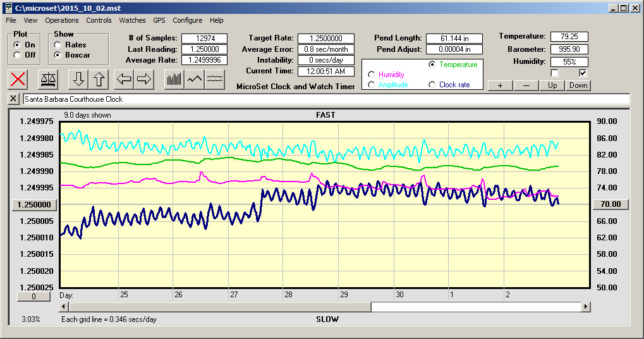Click the wavy lines smoothing icon

pos(214,79)
